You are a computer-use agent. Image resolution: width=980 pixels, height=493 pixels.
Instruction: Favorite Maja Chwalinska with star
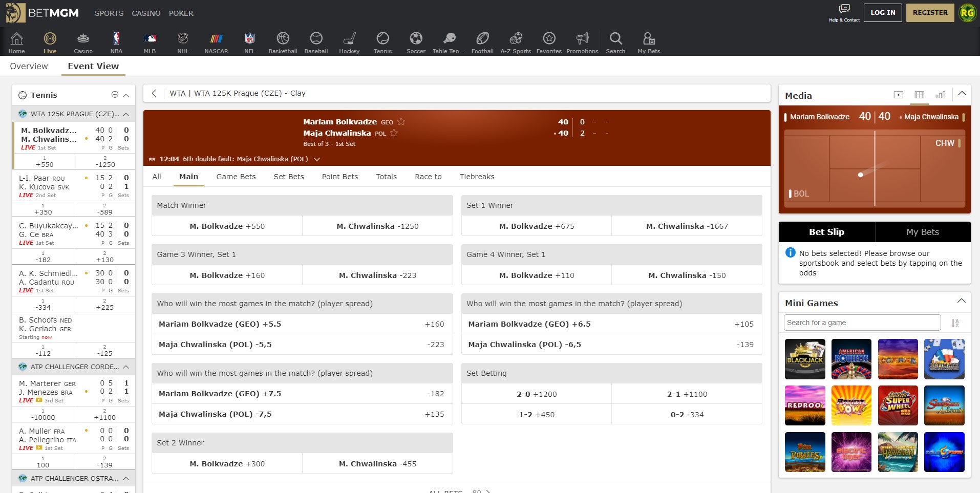pyautogui.click(x=394, y=133)
